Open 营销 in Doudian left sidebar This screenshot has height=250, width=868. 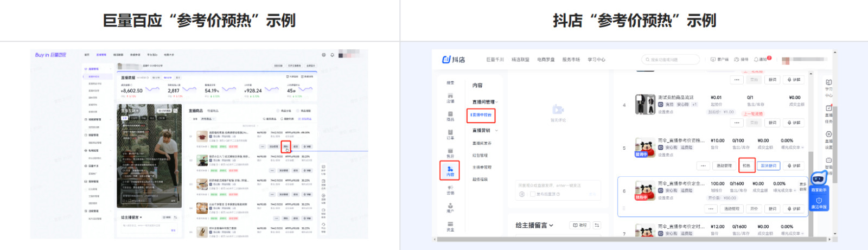[450, 190]
